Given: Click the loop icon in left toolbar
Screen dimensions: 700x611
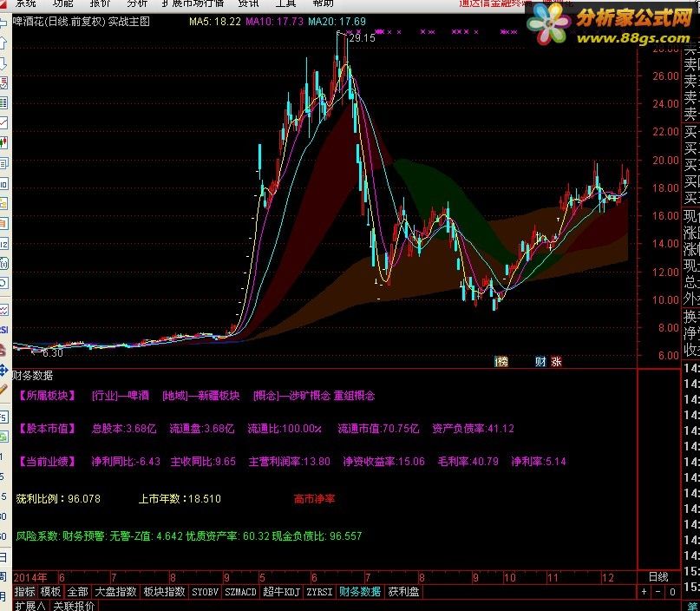Looking at the screenshot, I should [3, 283].
